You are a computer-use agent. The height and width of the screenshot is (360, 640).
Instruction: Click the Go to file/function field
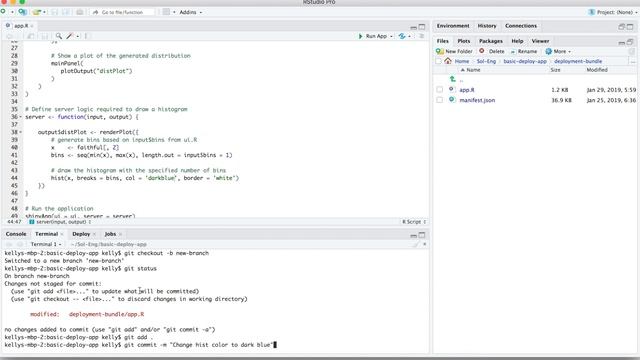[x=122, y=12]
